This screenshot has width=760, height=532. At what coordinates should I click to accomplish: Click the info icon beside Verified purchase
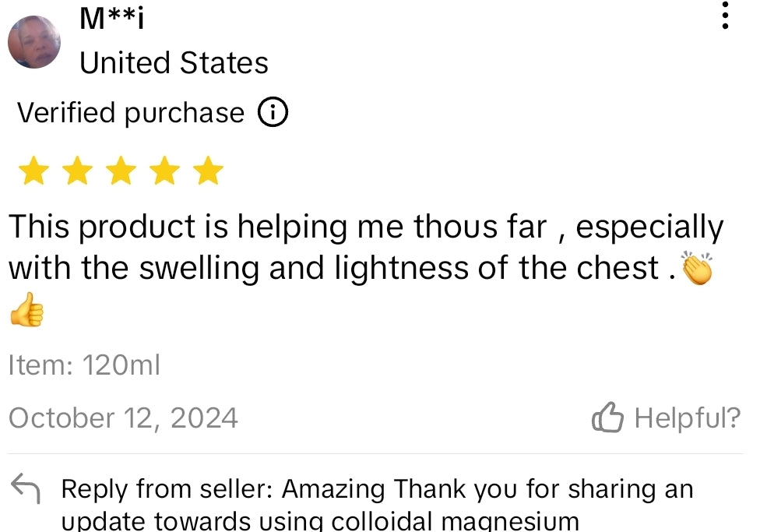point(273,114)
